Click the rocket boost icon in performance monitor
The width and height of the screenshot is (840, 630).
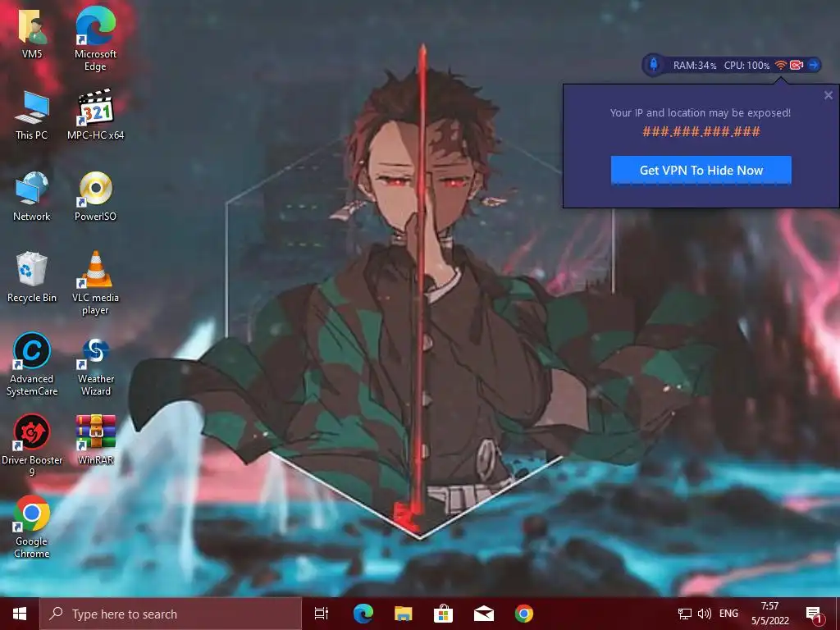point(654,65)
